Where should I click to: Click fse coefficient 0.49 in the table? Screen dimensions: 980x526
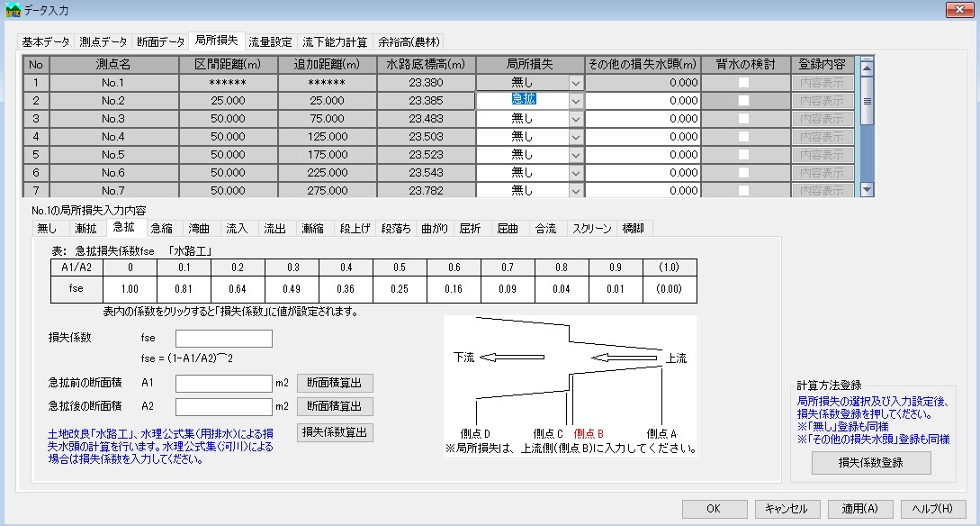292,289
